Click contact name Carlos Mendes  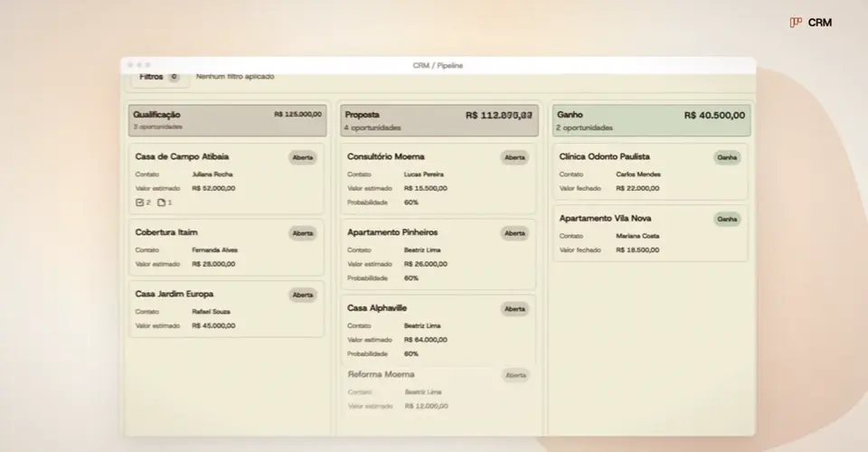tap(638, 174)
